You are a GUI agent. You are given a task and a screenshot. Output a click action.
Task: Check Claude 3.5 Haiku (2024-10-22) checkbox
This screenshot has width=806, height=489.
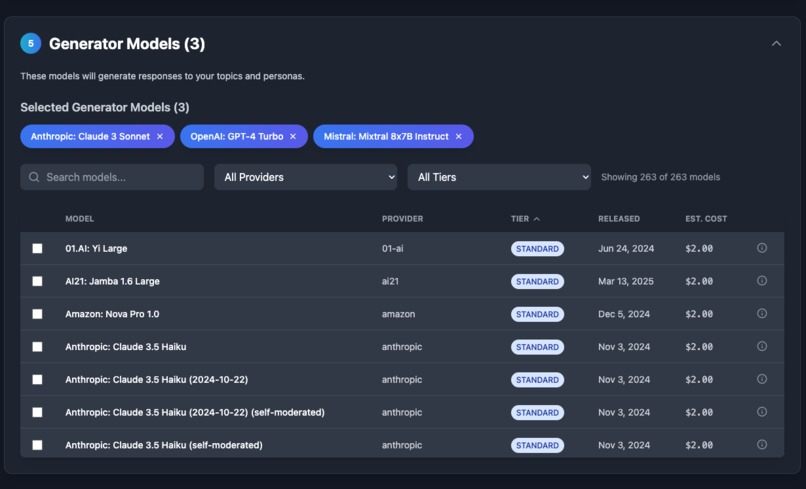[x=38, y=379]
